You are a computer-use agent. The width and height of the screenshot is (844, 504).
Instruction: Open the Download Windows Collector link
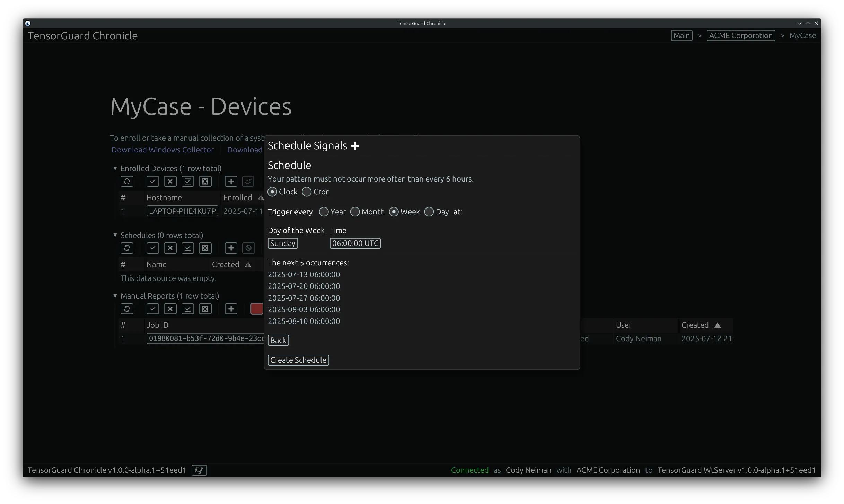point(162,150)
